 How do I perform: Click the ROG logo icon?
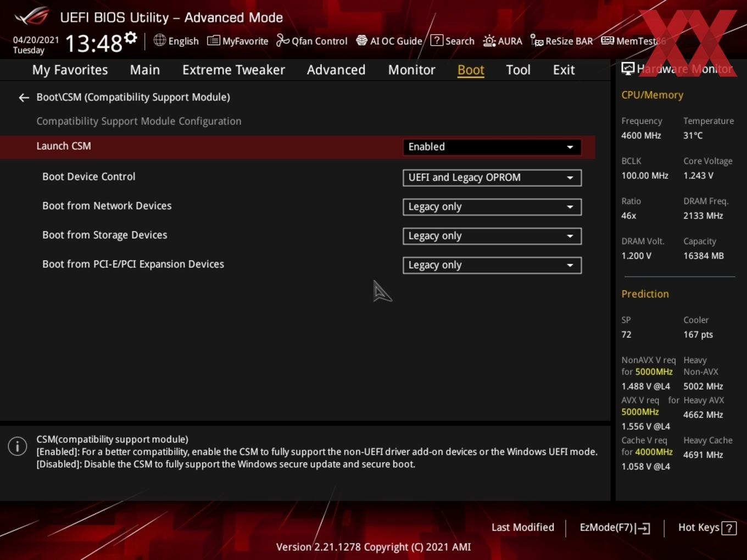point(32,16)
